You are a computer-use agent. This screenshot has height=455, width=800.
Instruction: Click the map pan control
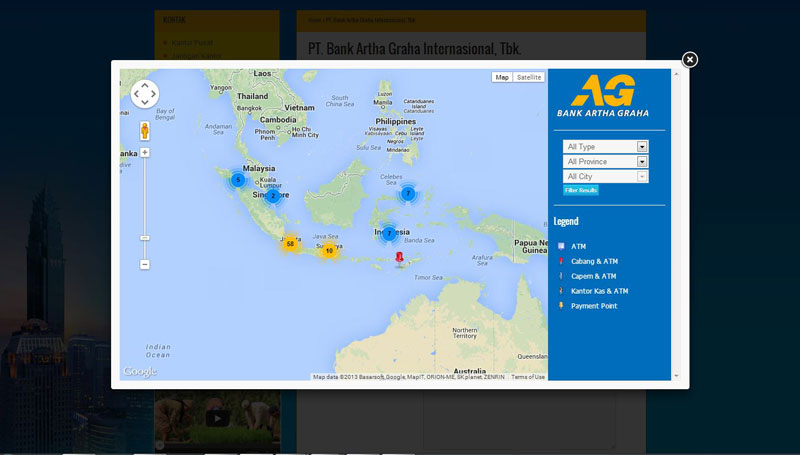145,94
